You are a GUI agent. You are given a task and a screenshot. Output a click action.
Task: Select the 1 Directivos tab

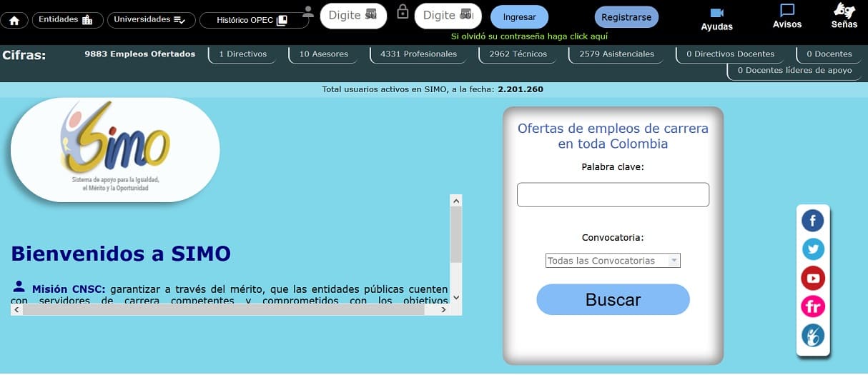click(x=242, y=54)
